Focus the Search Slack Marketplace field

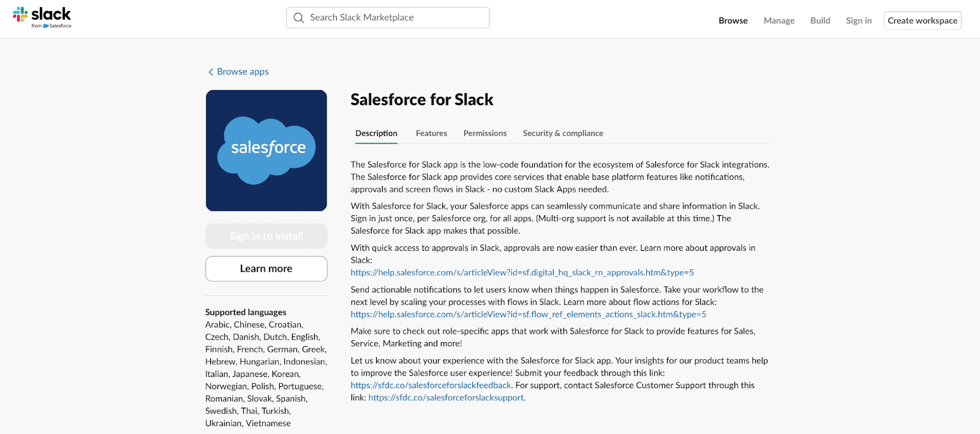click(388, 18)
